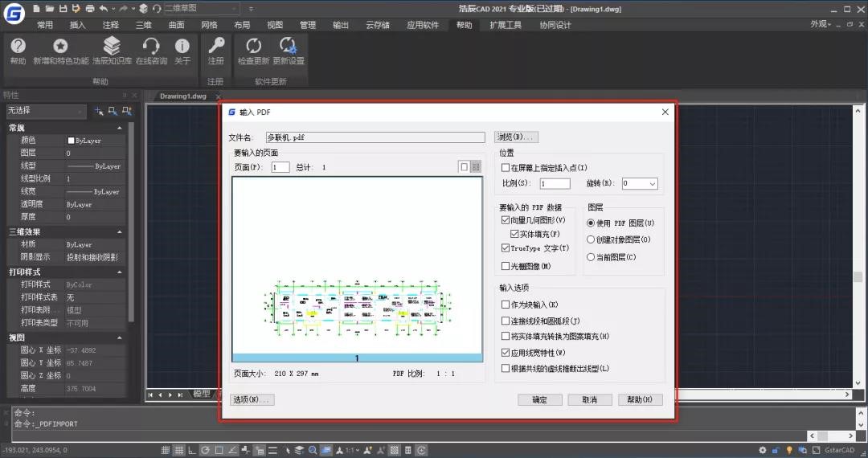Click 在线咨询 headset icon
The image size is (868, 458).
[151, 46]
